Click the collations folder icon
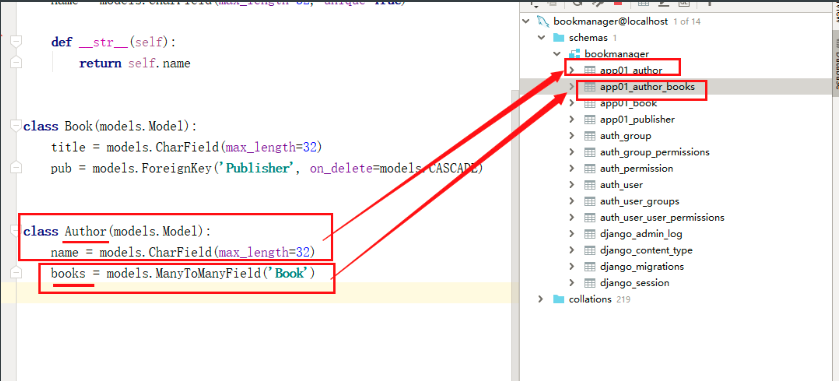The height and width of the screenshot is (381, 839). [559, 299]
